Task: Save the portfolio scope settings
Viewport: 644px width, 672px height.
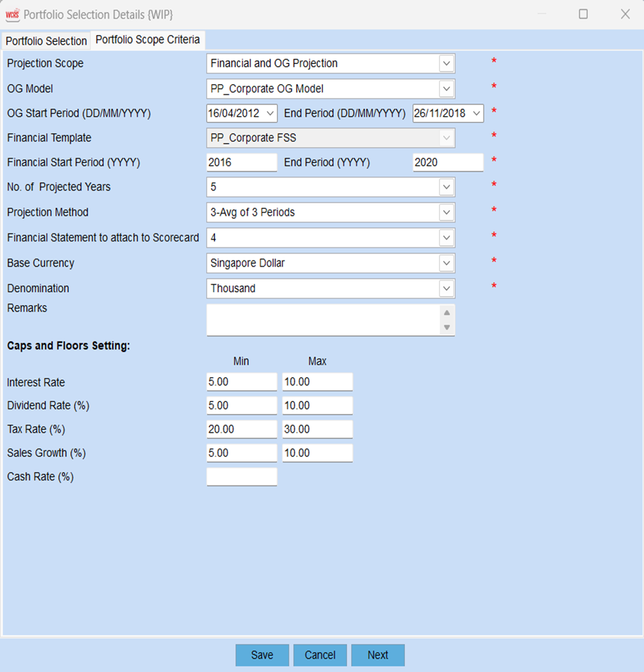Action: click(x=262, y=655)
